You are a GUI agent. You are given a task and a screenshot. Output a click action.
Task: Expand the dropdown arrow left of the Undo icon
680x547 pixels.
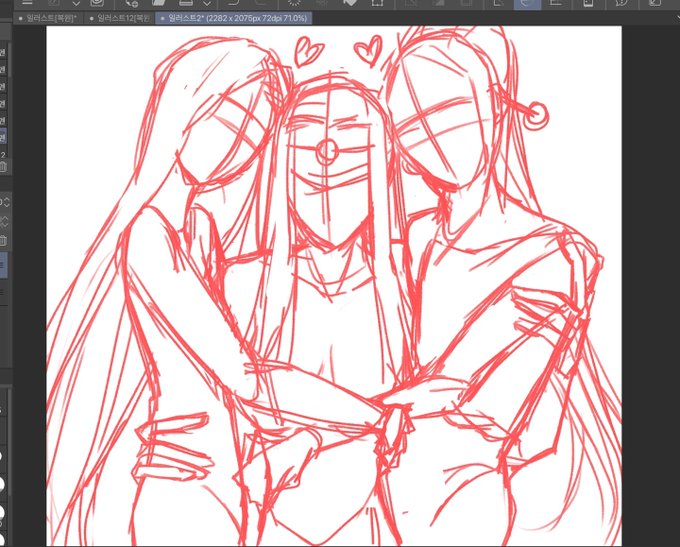[x=206, y=4]
